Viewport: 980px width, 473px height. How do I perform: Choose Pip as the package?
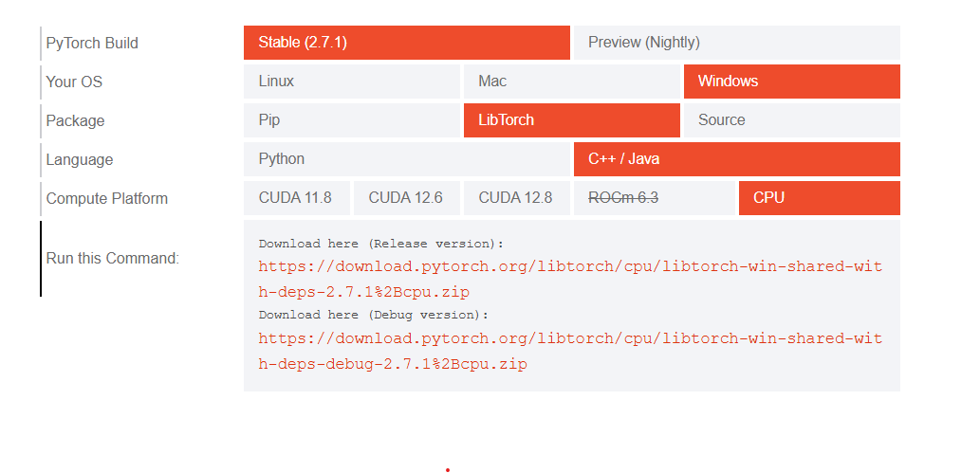[x=352, y=120]
